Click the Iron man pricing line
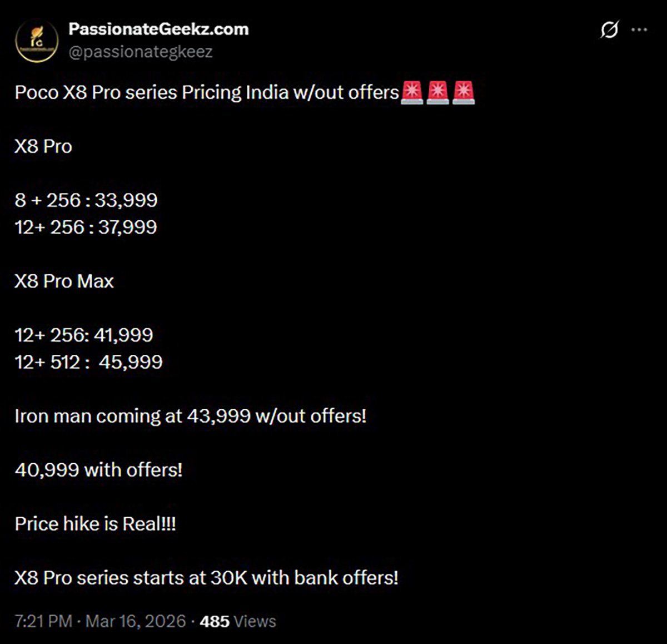667x644 pixels. 192,415
